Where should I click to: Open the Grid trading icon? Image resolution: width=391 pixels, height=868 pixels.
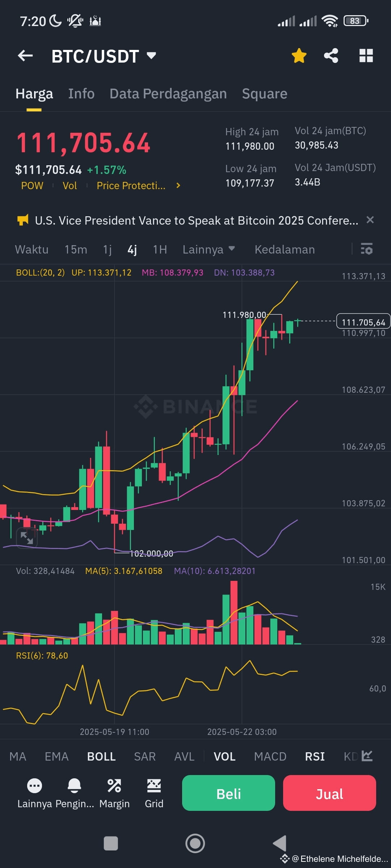pos(154,786)
